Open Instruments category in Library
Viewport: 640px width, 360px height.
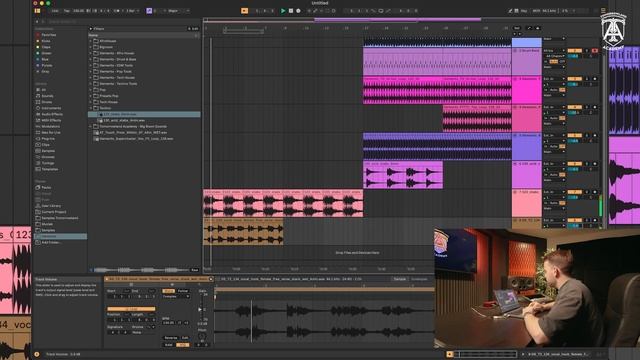coord(51,108)
